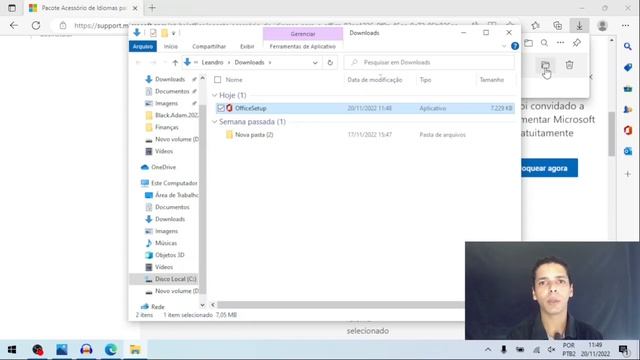This screenshot has width=640, height=360.
Task: Open OneDrive in the navigation pane
Action: [x=163, y=167]
